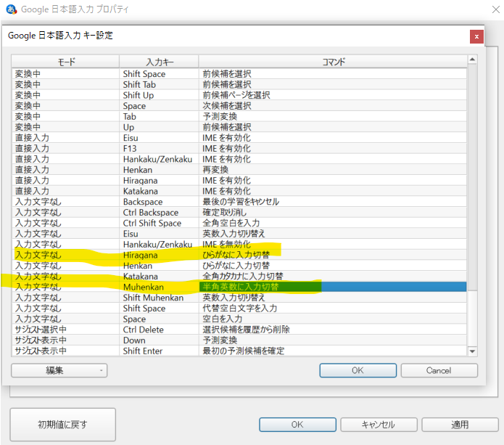Select the Down key cell
The image size is (504, 445).
click(x=159, y=340)
